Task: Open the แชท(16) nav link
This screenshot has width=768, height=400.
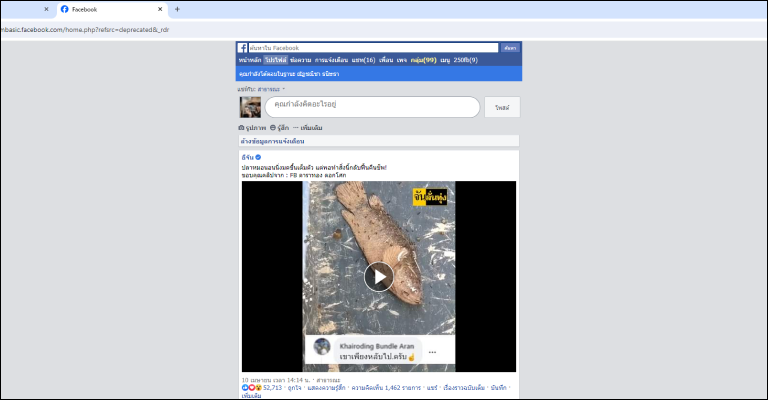Action: (x=363, y=60)
